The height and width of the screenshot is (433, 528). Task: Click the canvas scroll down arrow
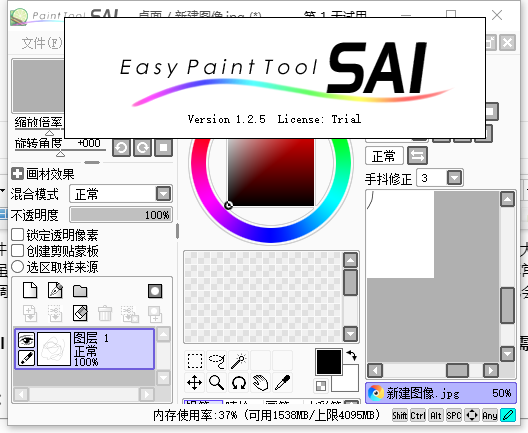[x=507, y=354]
